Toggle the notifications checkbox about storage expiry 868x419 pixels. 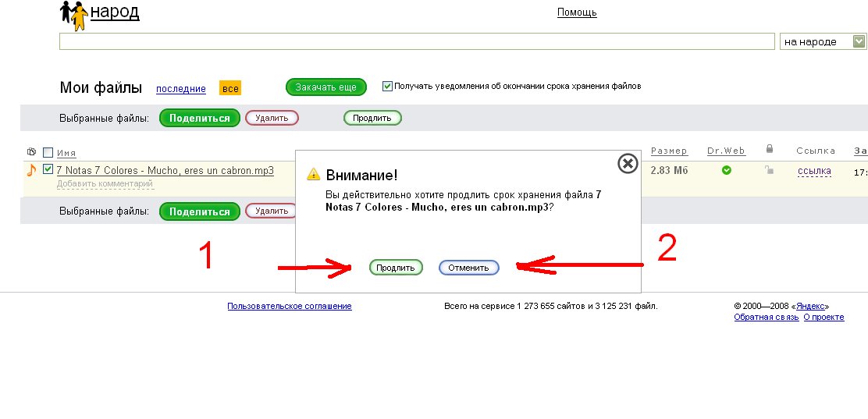[x=387, y=87]
